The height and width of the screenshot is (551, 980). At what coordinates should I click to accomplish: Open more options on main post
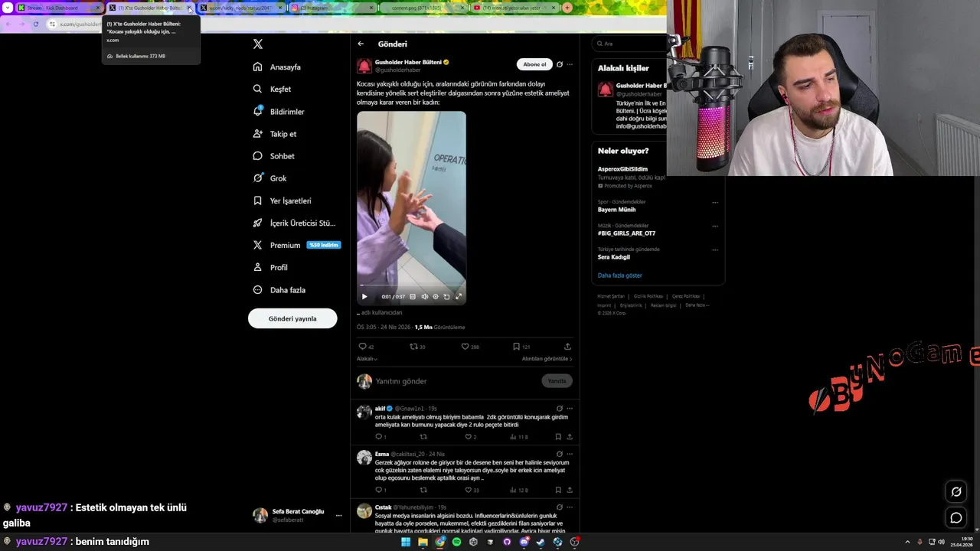coord(570,64)
